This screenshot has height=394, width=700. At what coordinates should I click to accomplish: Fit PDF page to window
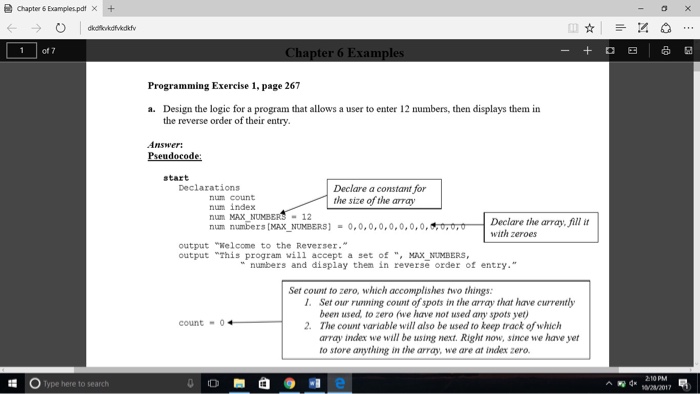[610, 50]
